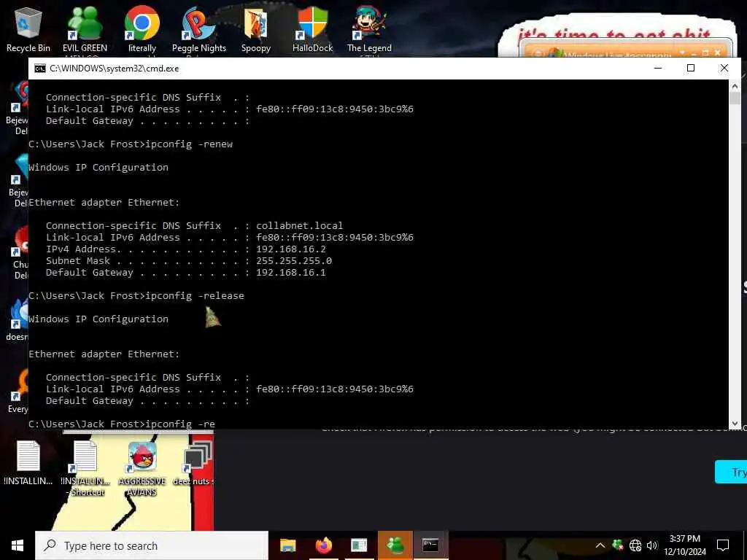
Task: Click the cmd window scrollbar thumb
Action: point(735,98)
